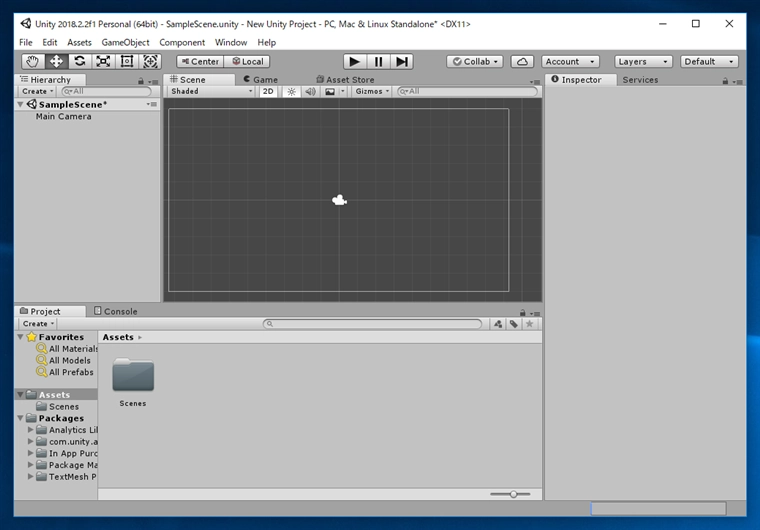The height and width of the screenshot is (530, 760).
Task: Open the Layers dropdown
Action: point(643,62)
